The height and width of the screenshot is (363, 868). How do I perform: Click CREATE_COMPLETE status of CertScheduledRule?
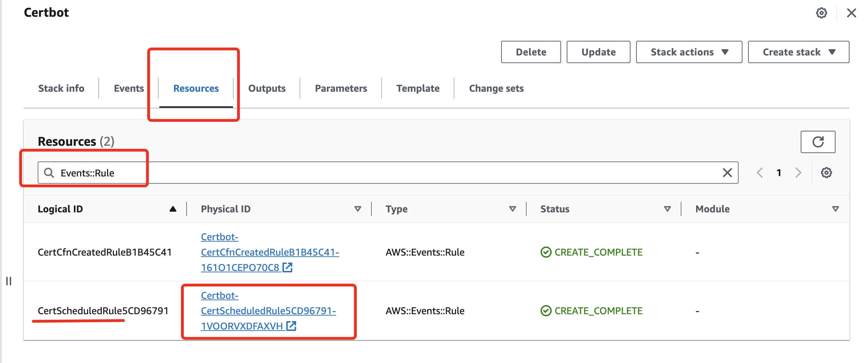click(x=591, y=311)
